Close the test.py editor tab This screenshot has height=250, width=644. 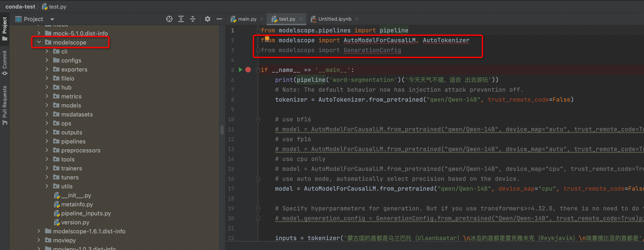click(301, 19)
